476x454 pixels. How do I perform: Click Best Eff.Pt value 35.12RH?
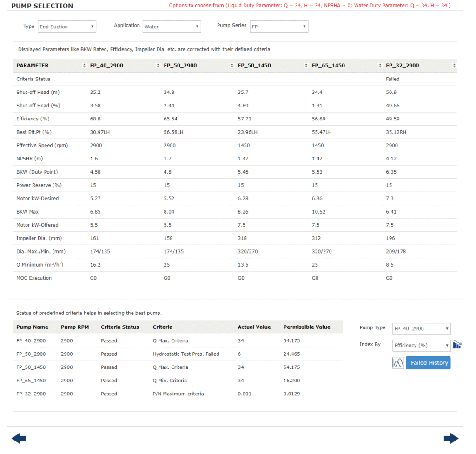[x=396, y=132]
